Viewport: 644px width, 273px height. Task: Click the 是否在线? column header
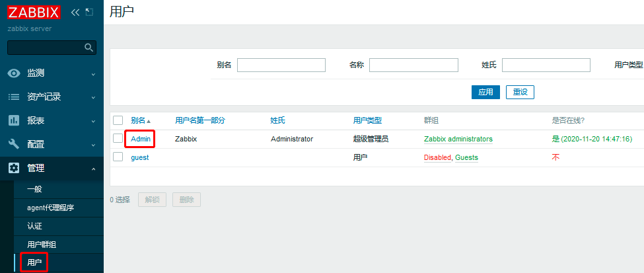[x=569, y=120]
